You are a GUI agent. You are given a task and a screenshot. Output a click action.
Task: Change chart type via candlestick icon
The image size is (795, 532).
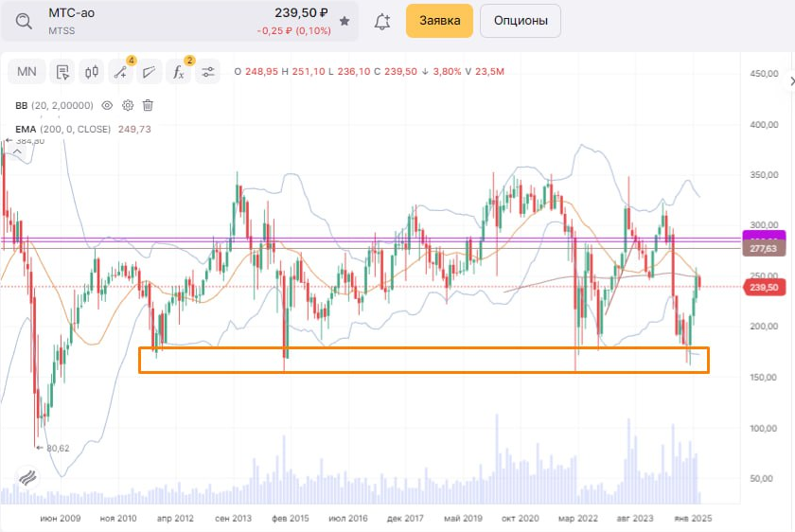(92, 72)
